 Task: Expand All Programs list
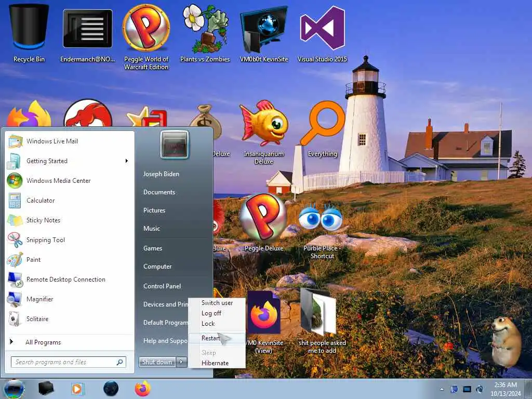[70, 342]
